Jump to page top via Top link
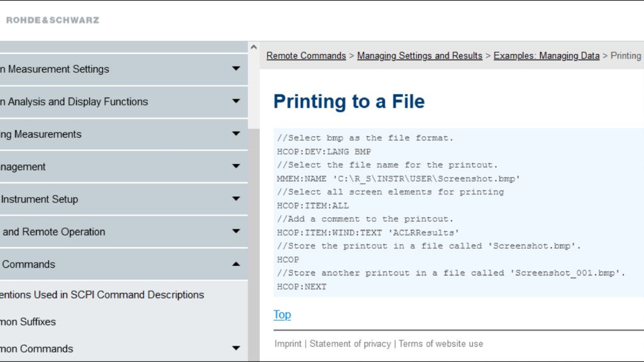The height and width of the screenshot is (362, 644). 282,314
